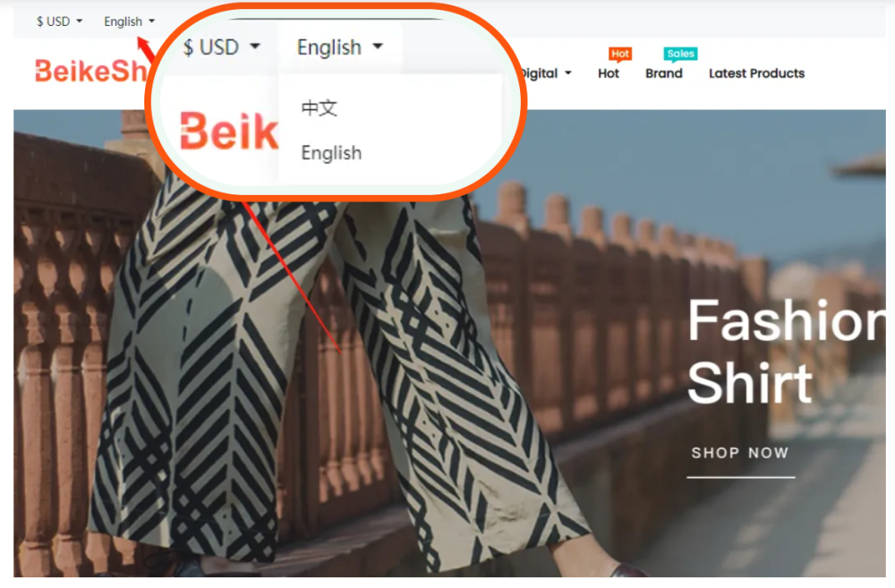Click the caret beside magnified English
The width and height of the screenshot is (895, 588).
[x=378, y=47]
